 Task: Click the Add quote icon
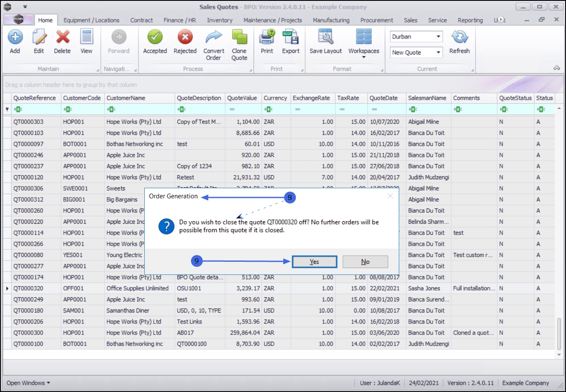(15, 38)
